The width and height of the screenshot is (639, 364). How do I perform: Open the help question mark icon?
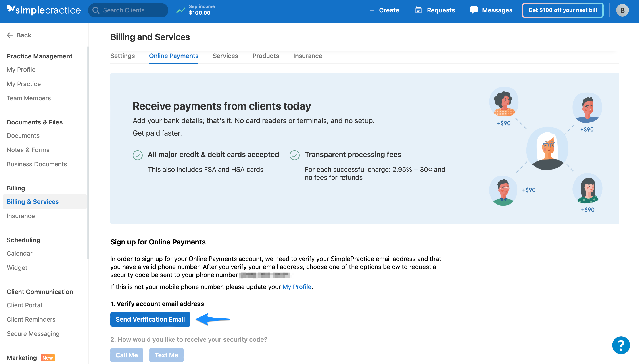621,345
